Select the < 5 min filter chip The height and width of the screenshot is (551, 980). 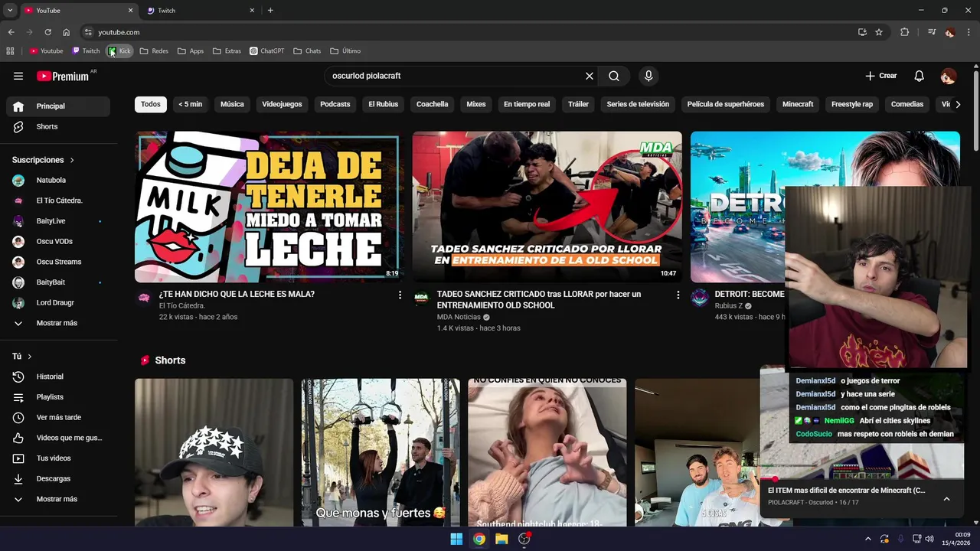(191, 104)
